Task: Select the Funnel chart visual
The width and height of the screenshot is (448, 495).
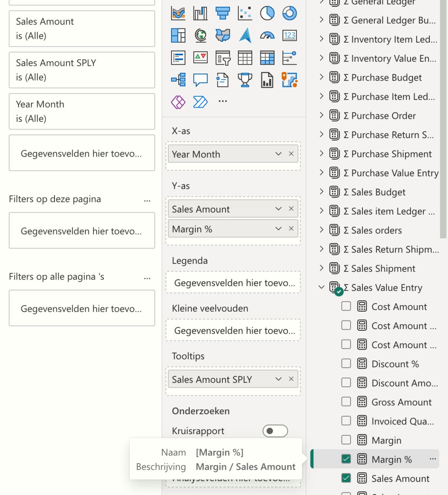Action: pyautogui.click(x=223, y=13)
